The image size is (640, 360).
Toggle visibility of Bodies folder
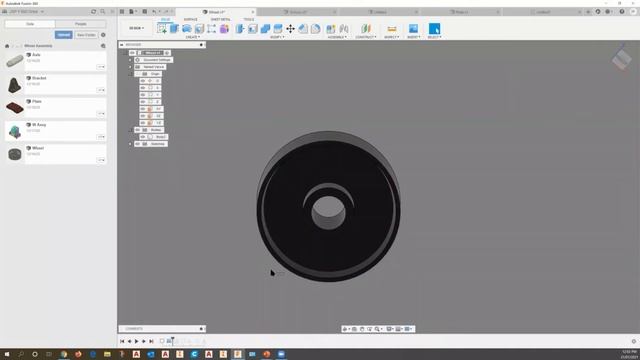(138, 130)
